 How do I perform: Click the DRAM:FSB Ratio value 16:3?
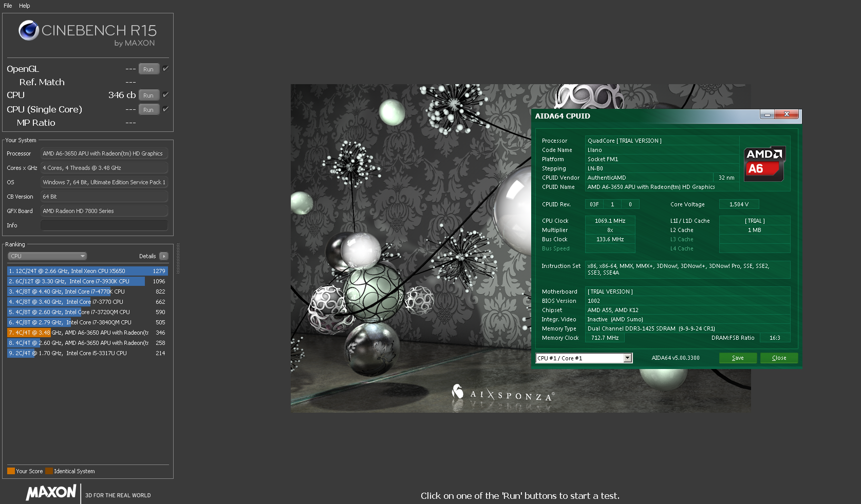click(x=775, y=338)
